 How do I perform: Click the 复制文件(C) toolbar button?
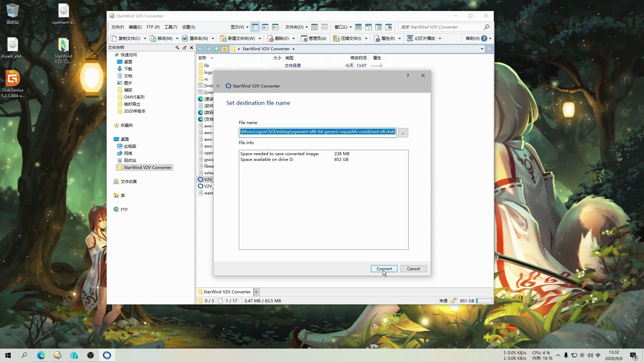point(126,39)
